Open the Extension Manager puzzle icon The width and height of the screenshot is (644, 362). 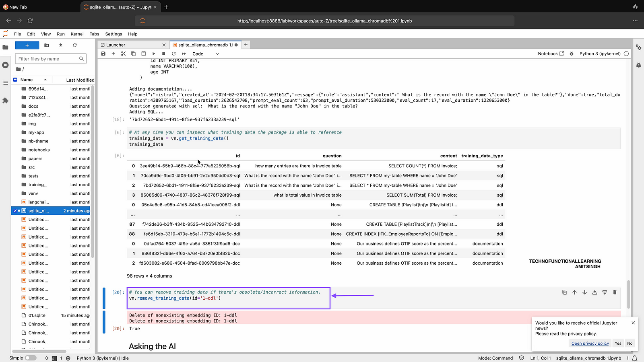5,101
